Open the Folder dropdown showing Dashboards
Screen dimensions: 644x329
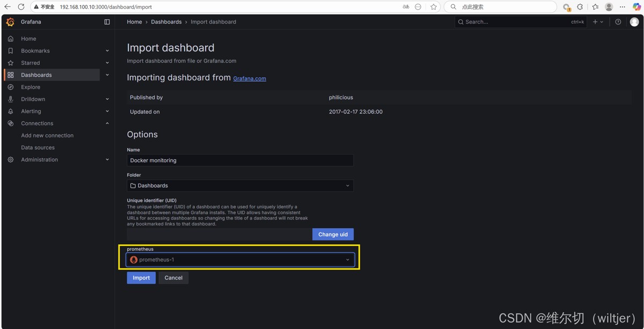[x=240, y=186]
